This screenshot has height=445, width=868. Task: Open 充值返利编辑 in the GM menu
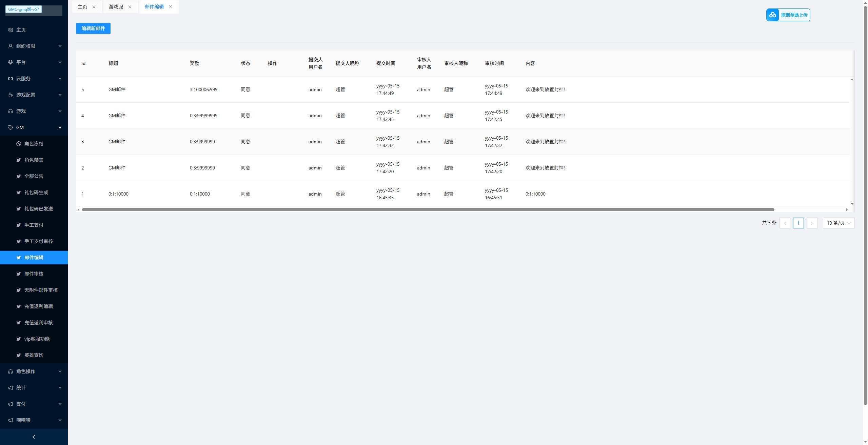pos(38,306)
